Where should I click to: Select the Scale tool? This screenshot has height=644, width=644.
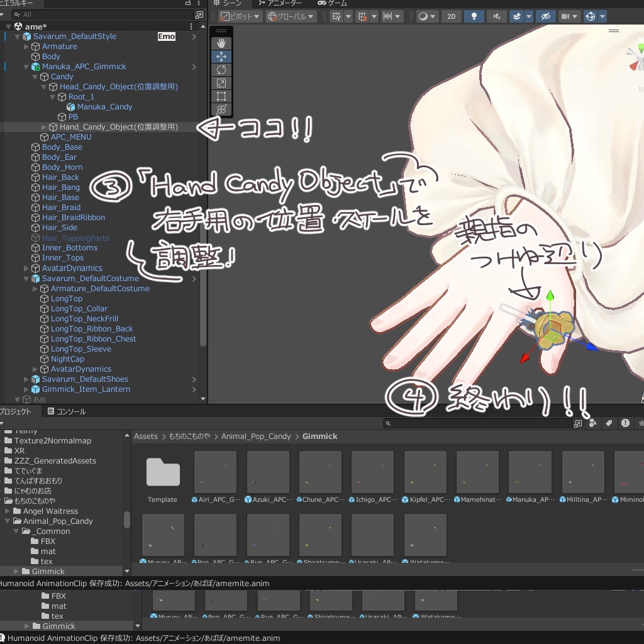[x=222, y=83]
